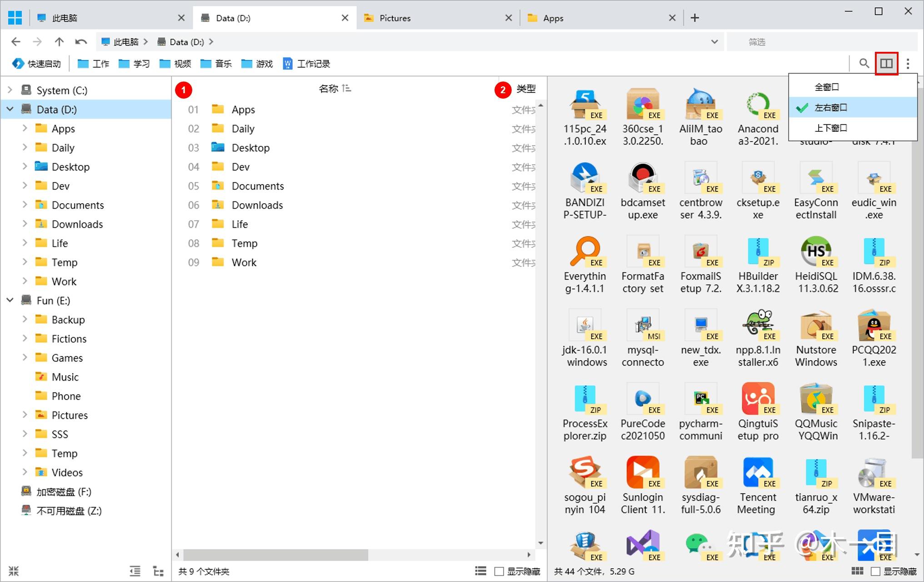924x582 pixels.
Task: Open the 学习 bookmark folder
Action: click(134, 64)
